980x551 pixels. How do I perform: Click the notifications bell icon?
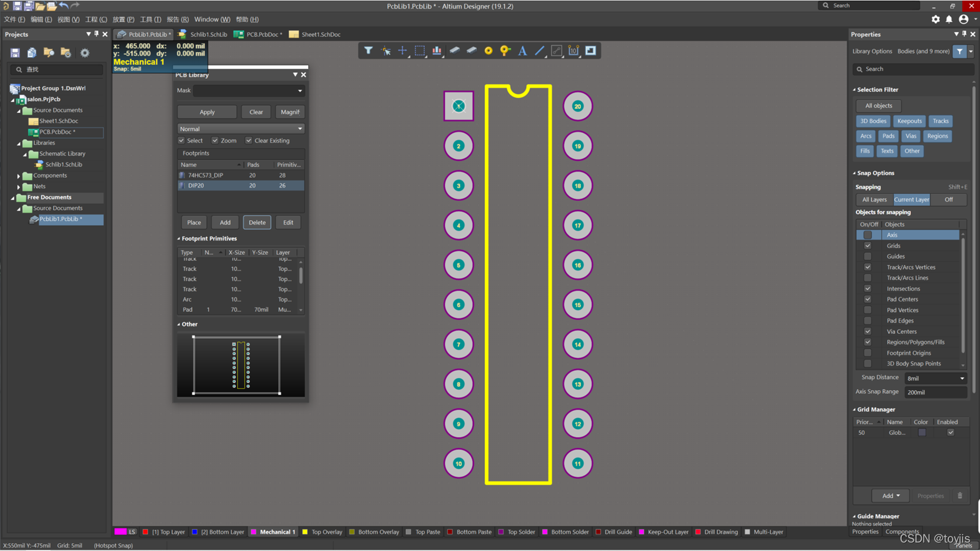[x=949, y=19]
